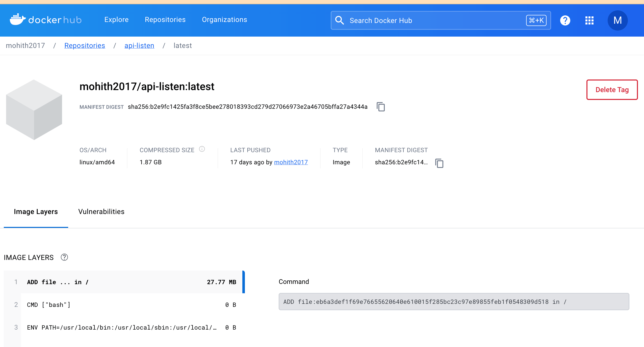Copy the truncated sha256:b2e9fc14 digest
Screen dimensions: 644x347
coord(439,163)
